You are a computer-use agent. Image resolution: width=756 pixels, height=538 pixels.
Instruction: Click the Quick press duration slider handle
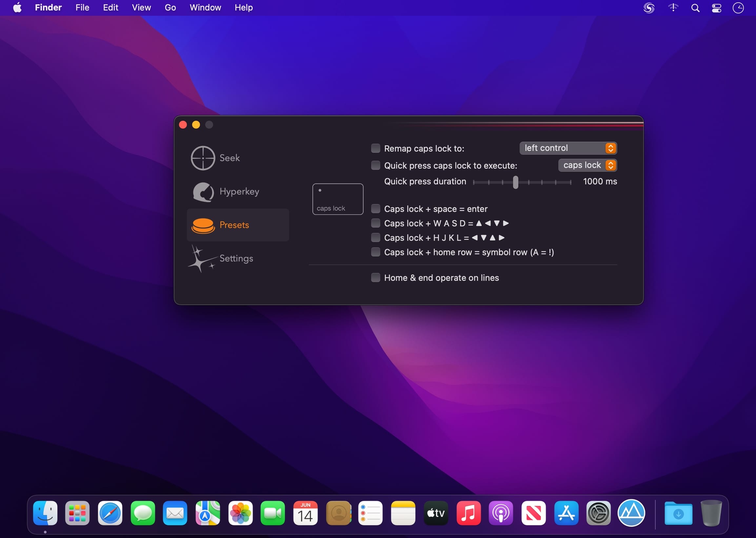pos(515,182)
